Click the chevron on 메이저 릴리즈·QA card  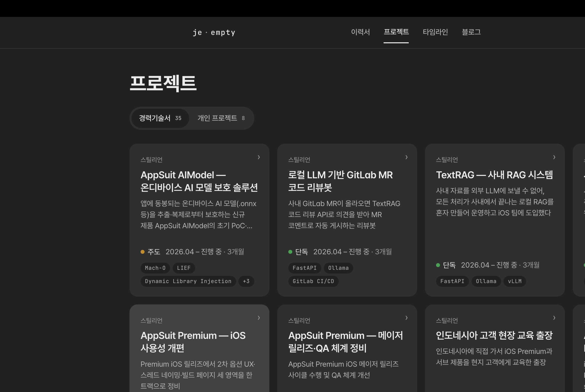(x=406, y=318)
